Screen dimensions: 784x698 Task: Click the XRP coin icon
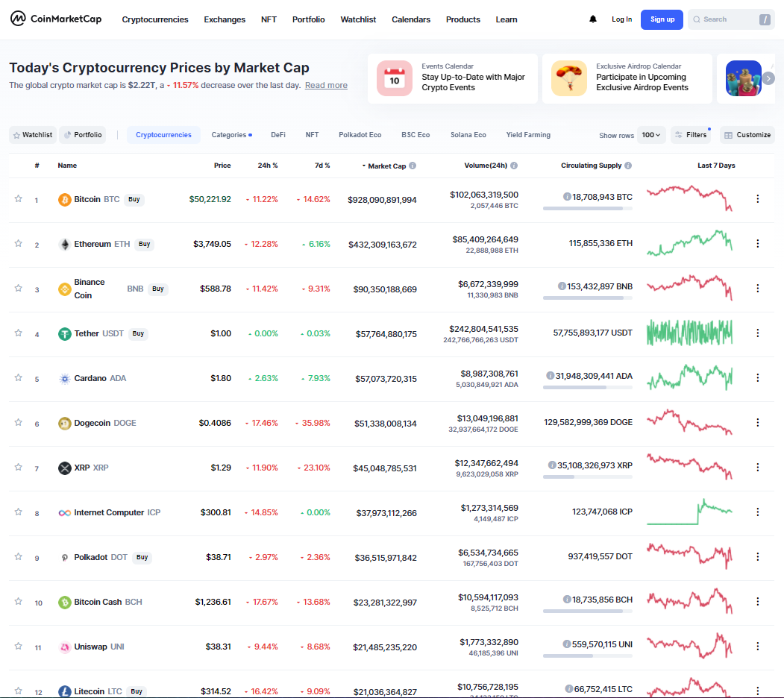point(64,468)
